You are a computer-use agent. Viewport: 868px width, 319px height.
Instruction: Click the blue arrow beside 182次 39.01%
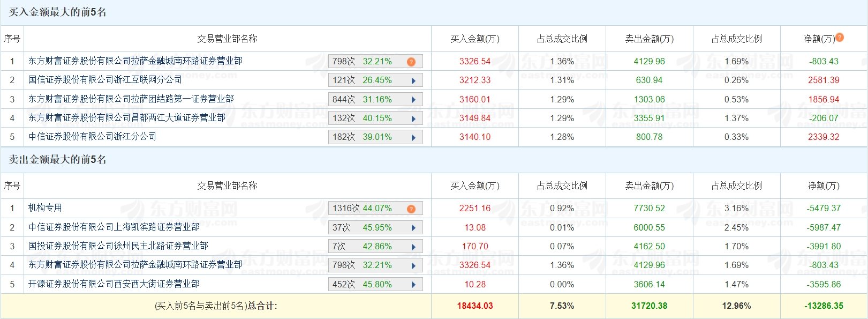[413, 137]
